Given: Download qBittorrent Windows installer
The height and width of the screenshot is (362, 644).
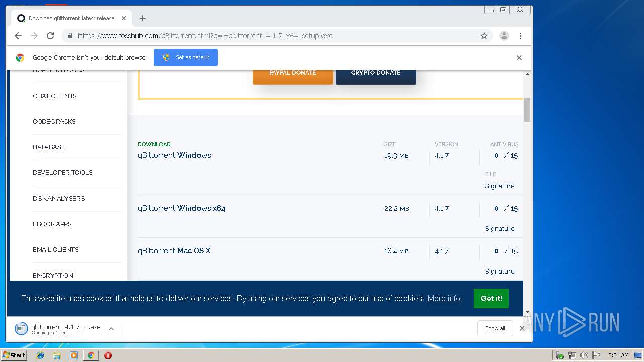Looking at the screenshot, I should point(175,155).
